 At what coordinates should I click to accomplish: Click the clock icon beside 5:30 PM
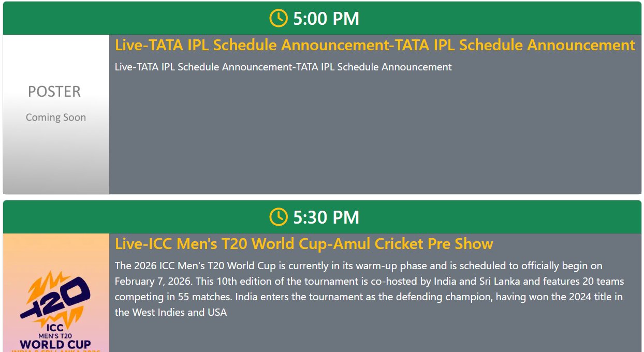[278, 217]
